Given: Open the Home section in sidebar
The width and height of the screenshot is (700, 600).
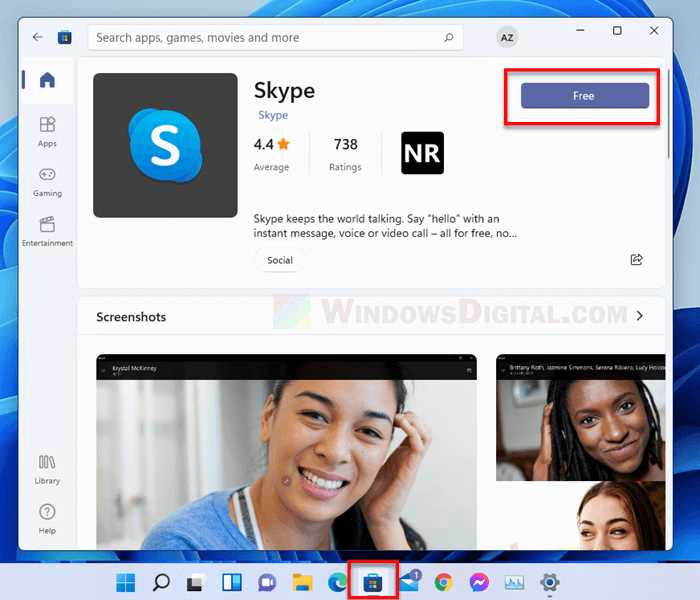Looking at the screenshot, I should pos(47,80).
